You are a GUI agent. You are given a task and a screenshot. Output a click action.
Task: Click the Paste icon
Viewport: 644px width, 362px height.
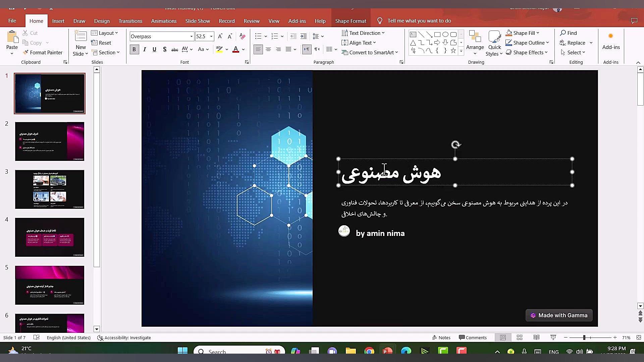pos(12,37)
